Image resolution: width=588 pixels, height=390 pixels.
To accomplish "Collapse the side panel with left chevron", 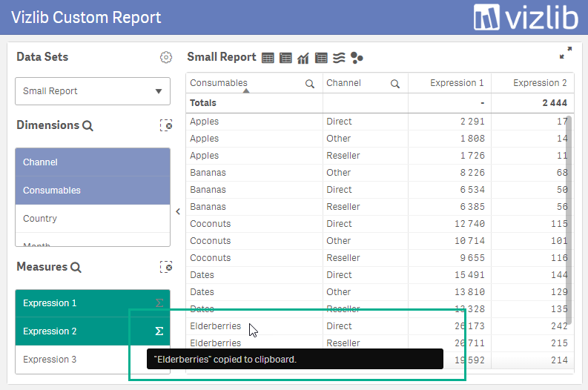I will 178,211.
